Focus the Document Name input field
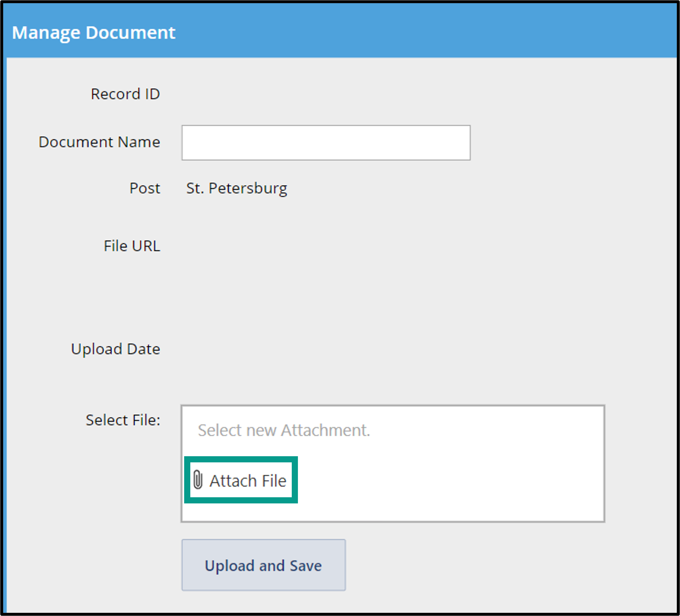The width and height of the screenshot is (680, 616). (x=326, y=143)
